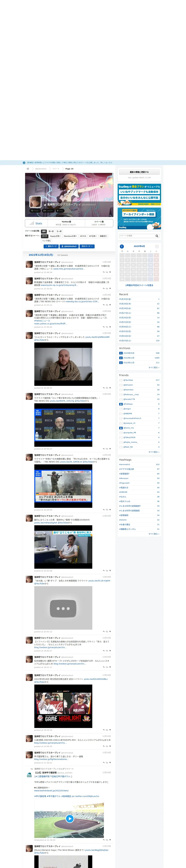This screenshot has height=868, width=186.
Task: Open Recent entry 05月29日(木)
Action: (139, 304)
